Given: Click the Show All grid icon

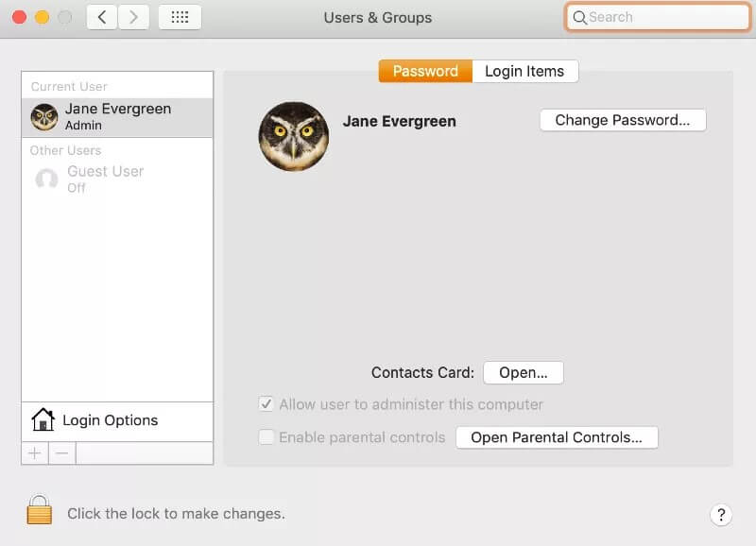Looking at the screenshot, I should (x=180, y=17).
